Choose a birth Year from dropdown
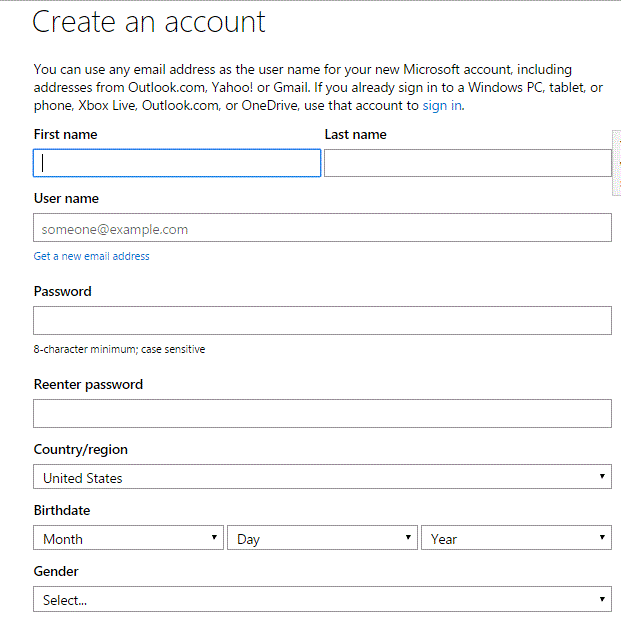This screenshot has width=621, height=619. 516,538
